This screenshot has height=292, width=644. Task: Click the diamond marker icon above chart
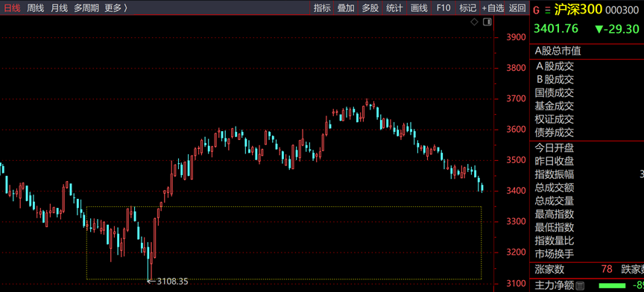(474, 22)
